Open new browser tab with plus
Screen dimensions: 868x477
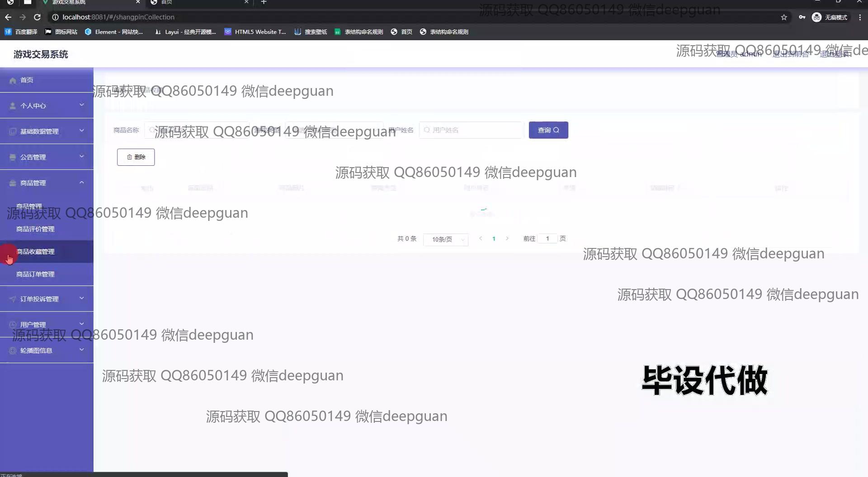(264, 2)
